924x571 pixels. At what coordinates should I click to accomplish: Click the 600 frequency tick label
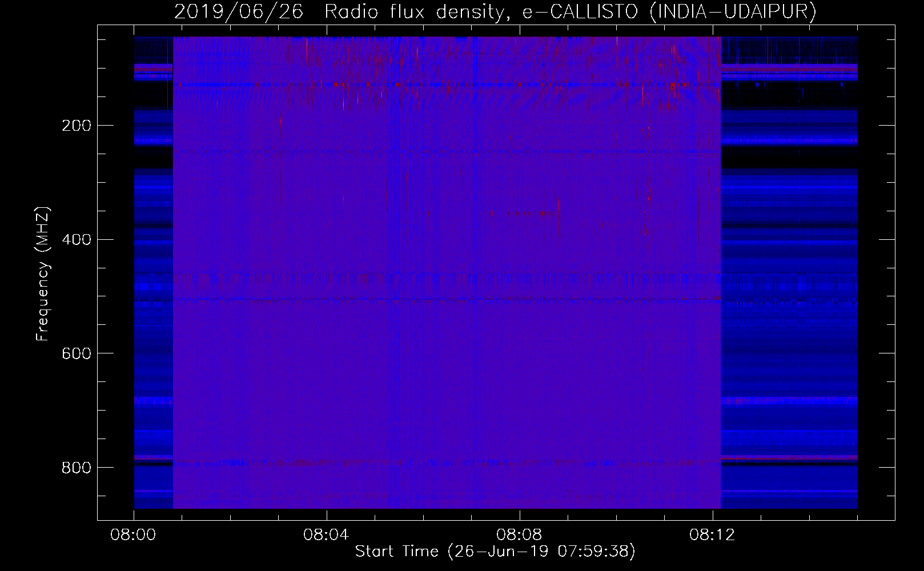click(x=77, y=354)
